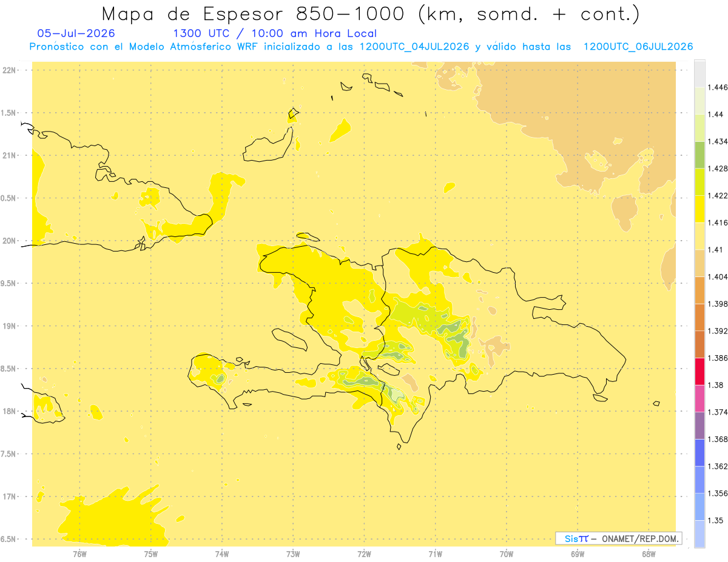Click the purple legend swatch between 1.368 and 1.374
728x562 pixels.
pos(699,425)
